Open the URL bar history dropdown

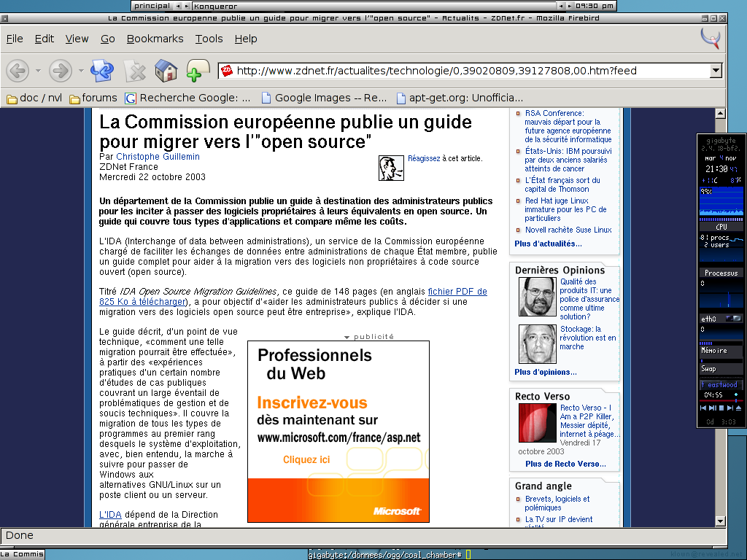point(716,71)
